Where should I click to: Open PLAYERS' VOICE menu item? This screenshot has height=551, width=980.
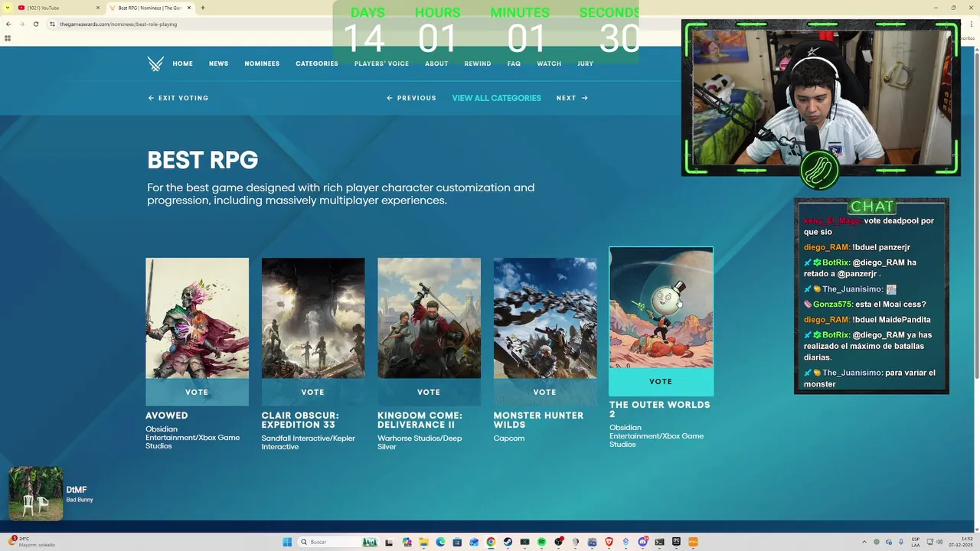coord(381,64)
